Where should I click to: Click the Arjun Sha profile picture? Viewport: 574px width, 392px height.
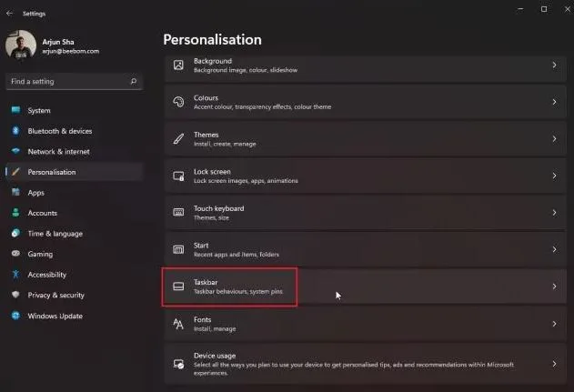click(21, 45)
